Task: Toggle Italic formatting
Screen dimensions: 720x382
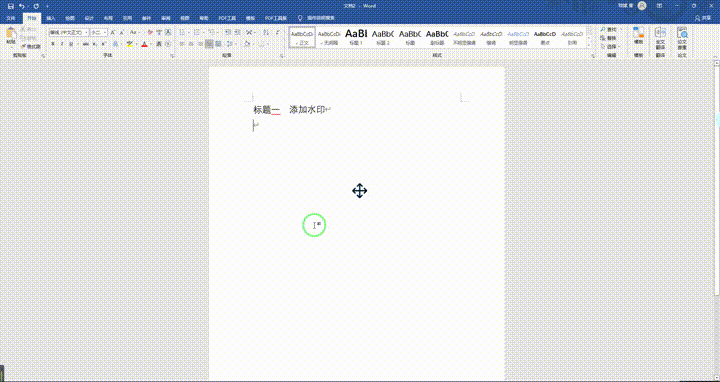Action: point(62,44)
